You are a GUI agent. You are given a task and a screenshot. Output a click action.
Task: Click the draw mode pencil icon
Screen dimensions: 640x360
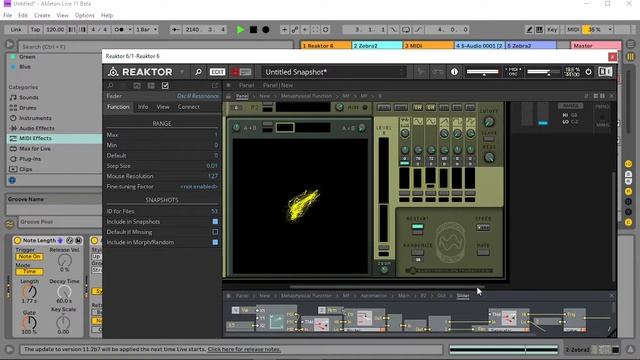coord(529,30)
